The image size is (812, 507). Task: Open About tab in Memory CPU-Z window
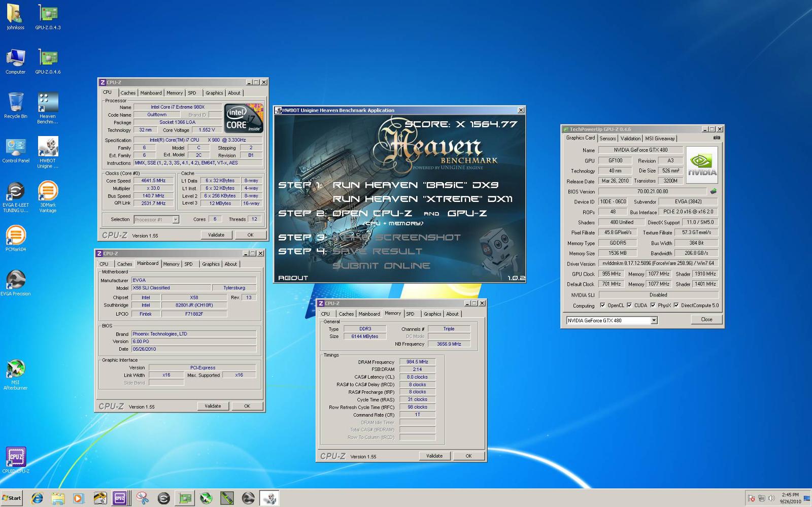tap(452, 314)
